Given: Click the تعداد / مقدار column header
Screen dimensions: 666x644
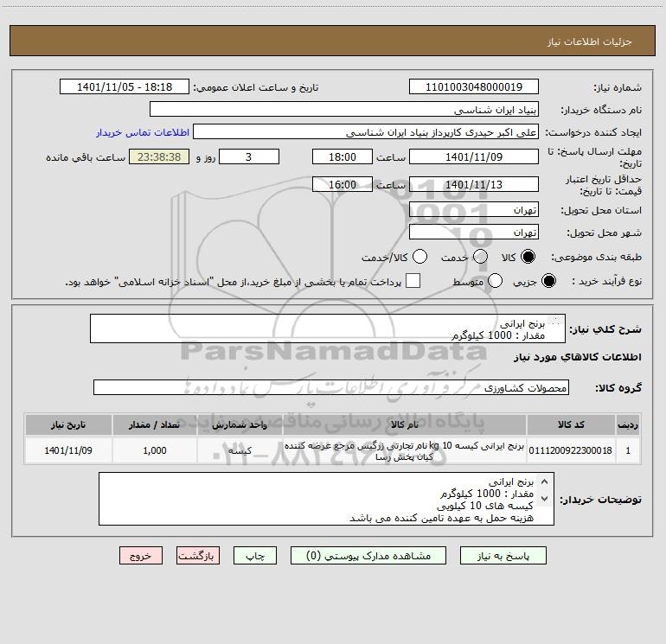Looking at the screenshot, I should point(154,424).
